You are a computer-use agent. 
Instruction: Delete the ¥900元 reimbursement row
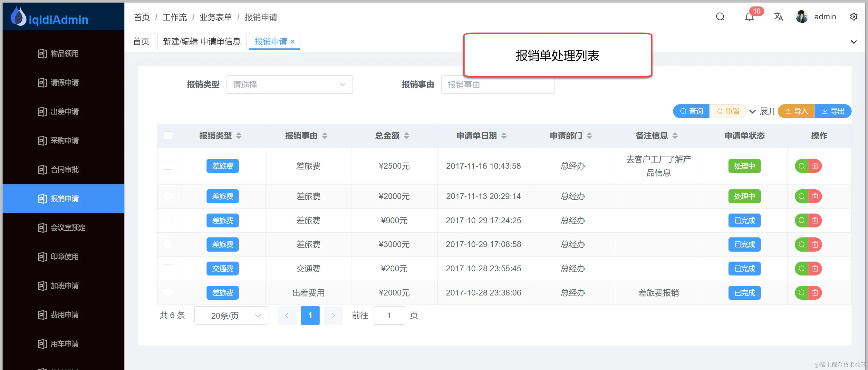pos(815,221)
